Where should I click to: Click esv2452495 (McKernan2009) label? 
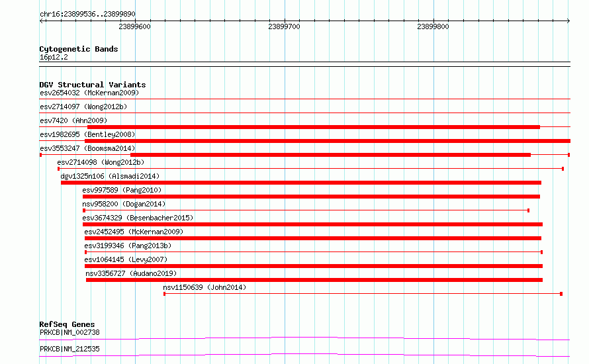(134, 232)
